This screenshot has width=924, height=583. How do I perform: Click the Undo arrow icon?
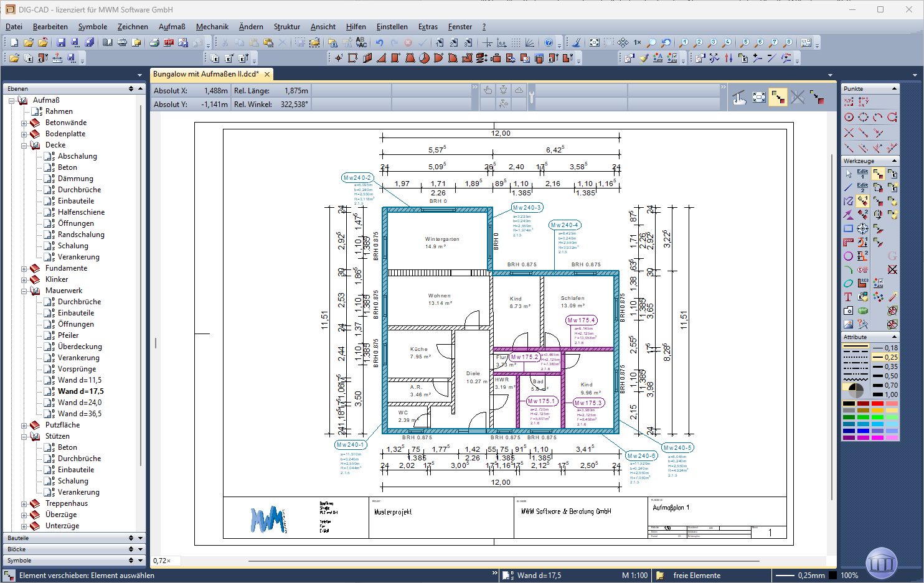point(379,42)
